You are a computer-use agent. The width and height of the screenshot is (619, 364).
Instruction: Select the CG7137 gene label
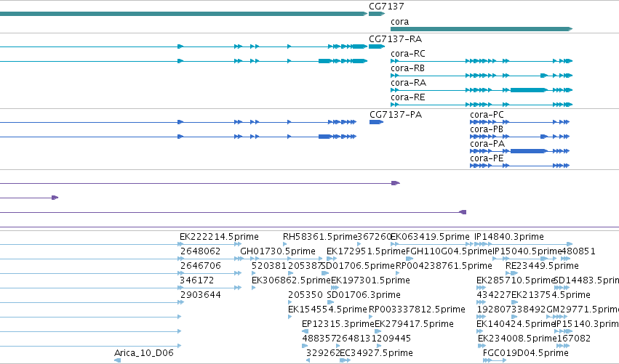pos(386,7)
